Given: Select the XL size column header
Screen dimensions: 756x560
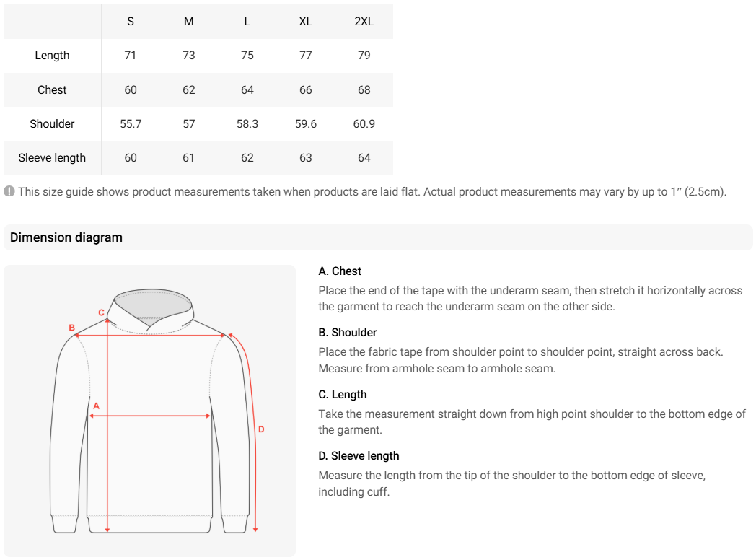Looking at the screenshot, I should (306, 22).
